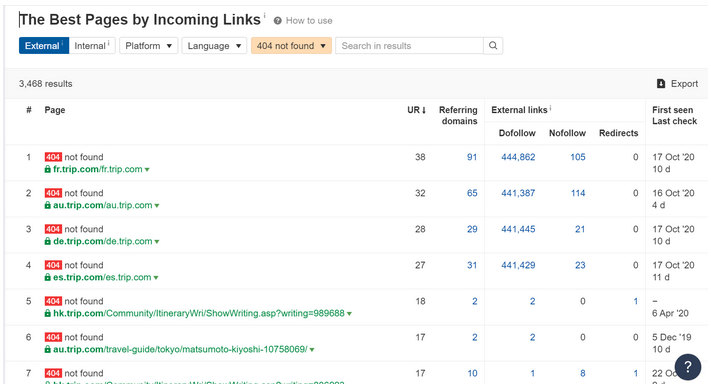The image size is (711, 385).
Task: Click the lock icon beside de.trip.com
Action: [x=48, y=241]
